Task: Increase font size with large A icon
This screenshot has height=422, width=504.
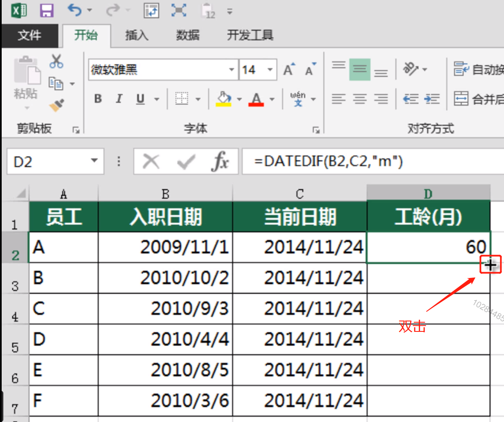Action: coord(289,69)
